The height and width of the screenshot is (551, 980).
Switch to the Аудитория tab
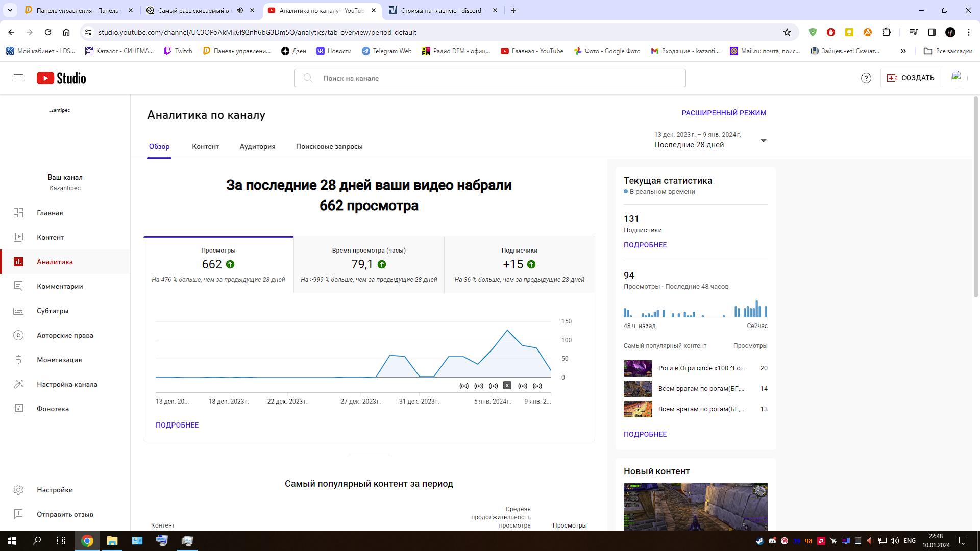click(x=257, y=147)
